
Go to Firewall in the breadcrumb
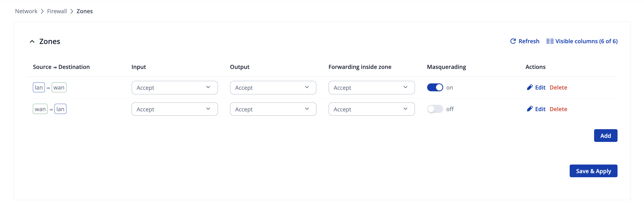(x=57, y=11)
